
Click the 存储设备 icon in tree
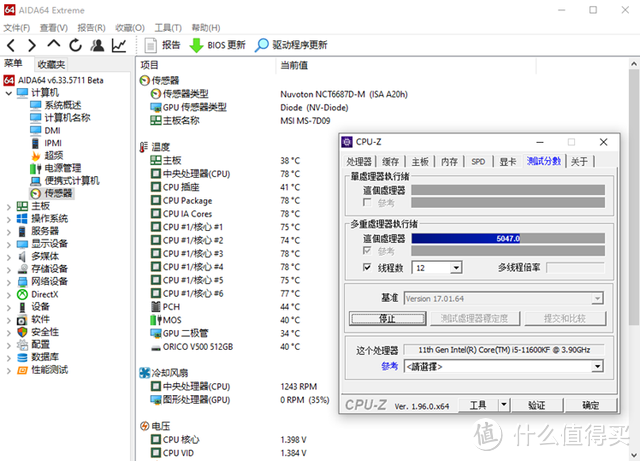coord(22,269)
